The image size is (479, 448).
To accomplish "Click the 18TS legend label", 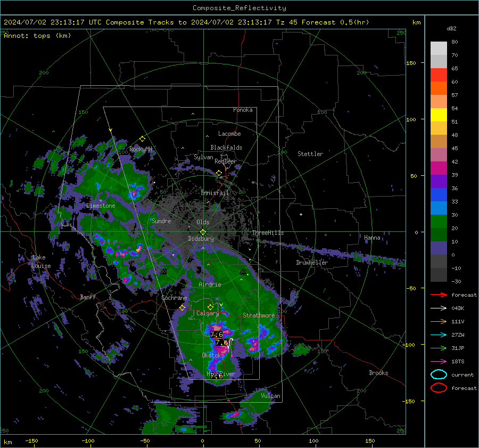I will click(x=458, y=362).
